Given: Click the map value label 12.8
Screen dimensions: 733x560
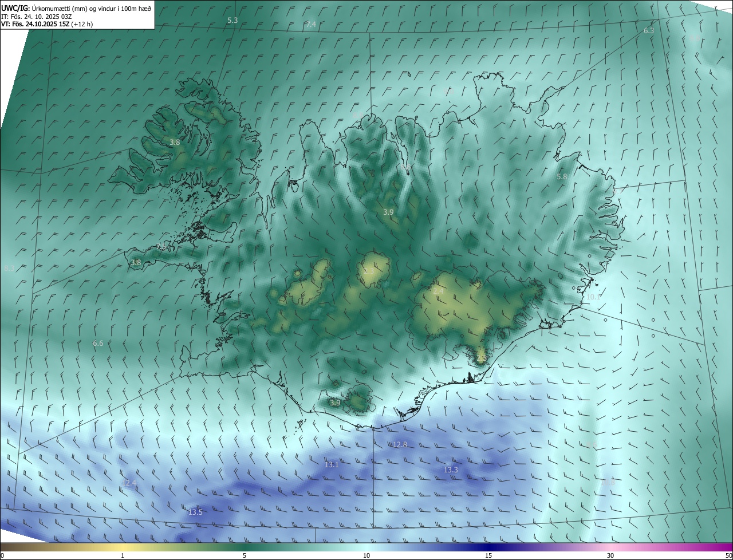Looking at the screenshot, I should coord(400,445).
